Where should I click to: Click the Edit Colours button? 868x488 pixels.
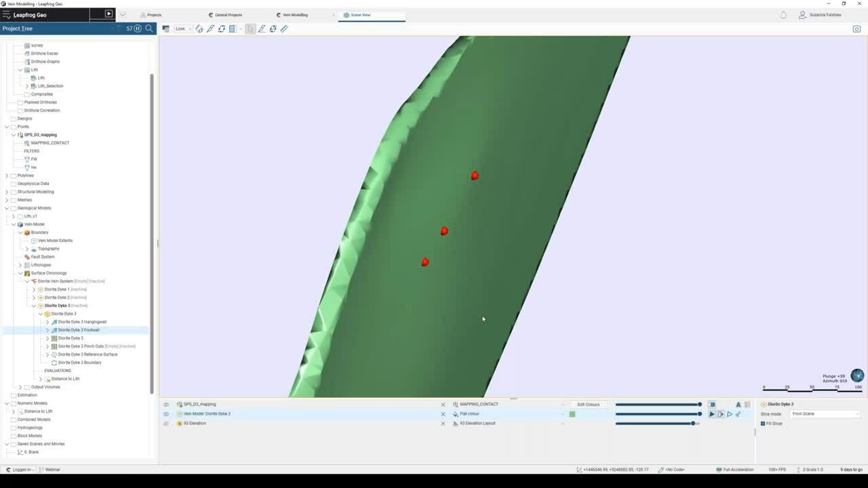pyautogui.click(x=588, y=405)
